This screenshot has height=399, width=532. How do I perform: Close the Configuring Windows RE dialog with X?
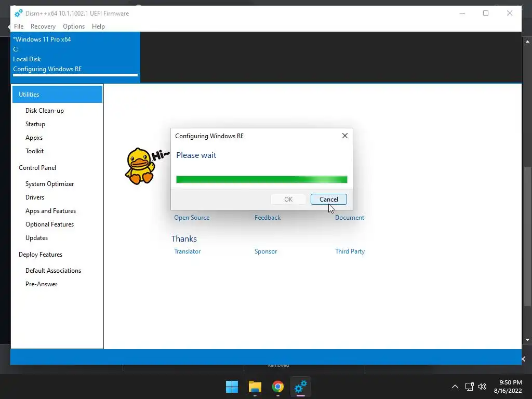(345, 136)
